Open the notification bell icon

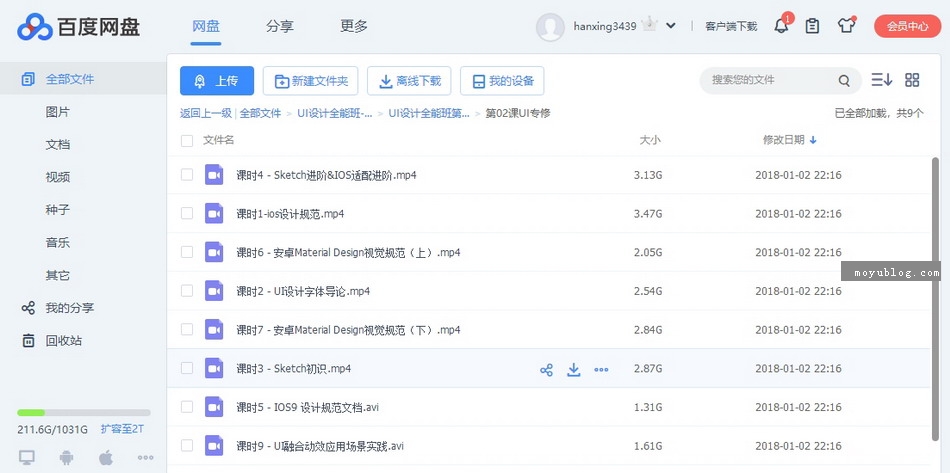pos(782,26)
